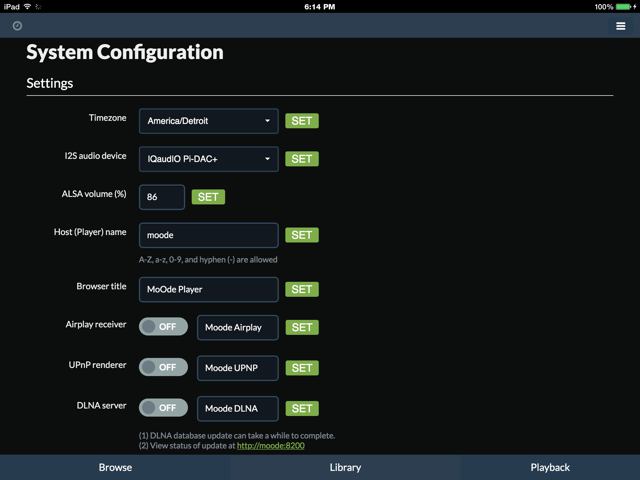Click the Moode DLNA name field
This screenshot has height=480, width=640.
point(238,408)
